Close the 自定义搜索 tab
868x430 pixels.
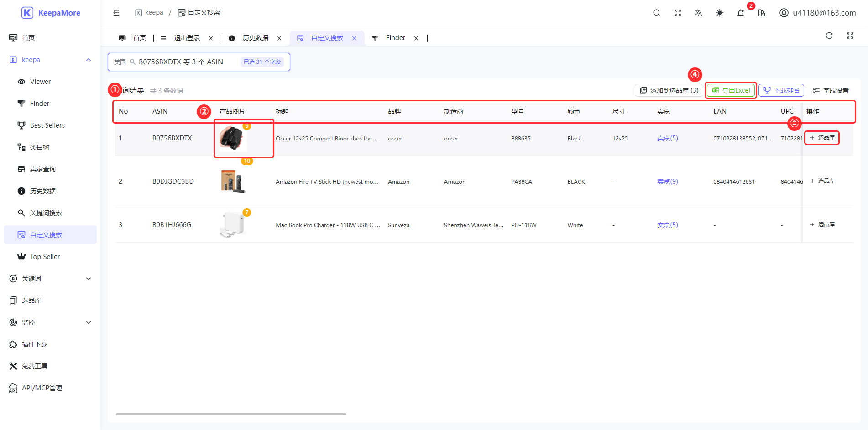click(x=354, y=38)
